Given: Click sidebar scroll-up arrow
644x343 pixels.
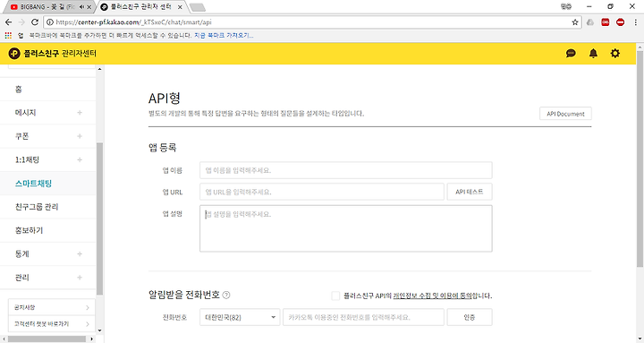Looking at the screenshot, I should (x=100, y=69).
